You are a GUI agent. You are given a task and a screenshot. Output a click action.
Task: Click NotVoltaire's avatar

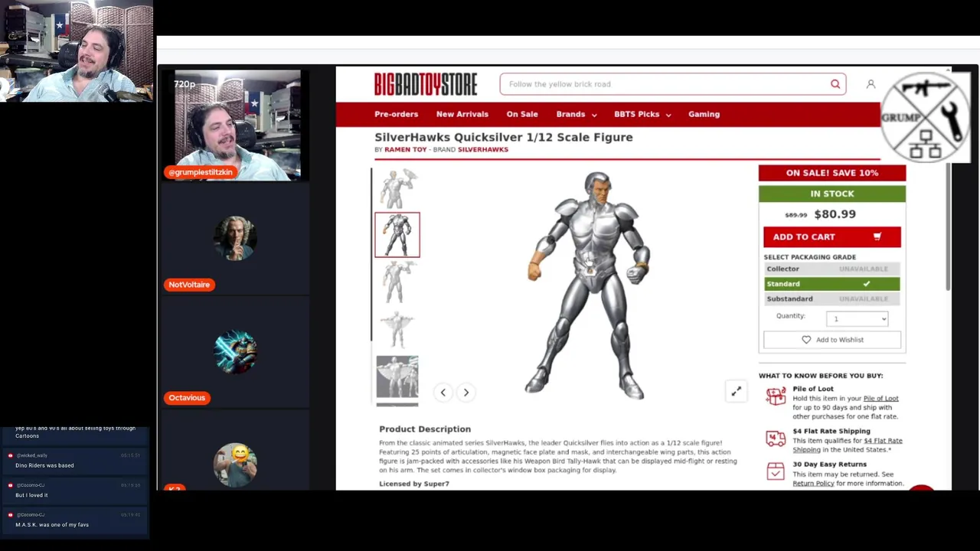(235, 238)
